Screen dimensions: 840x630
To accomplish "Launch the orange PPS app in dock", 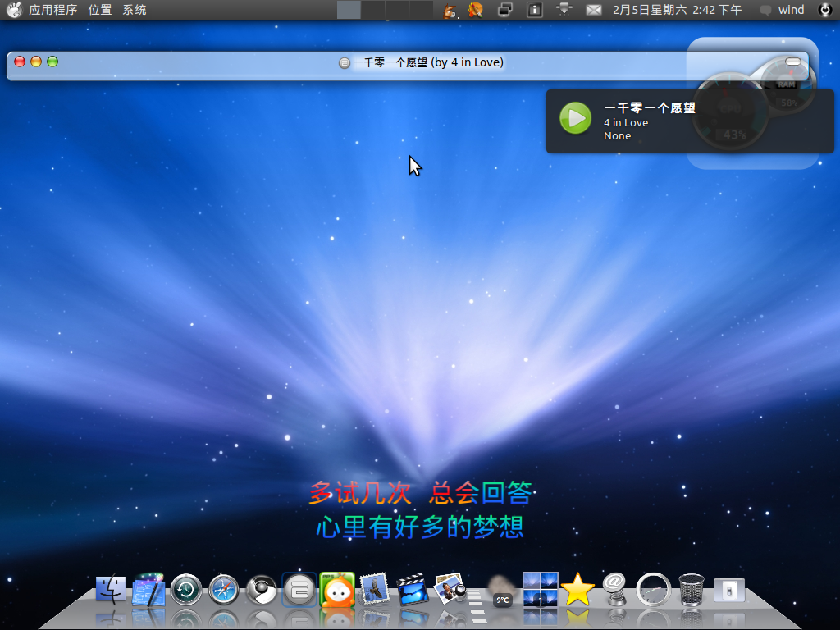I will [x=337, y=590].
